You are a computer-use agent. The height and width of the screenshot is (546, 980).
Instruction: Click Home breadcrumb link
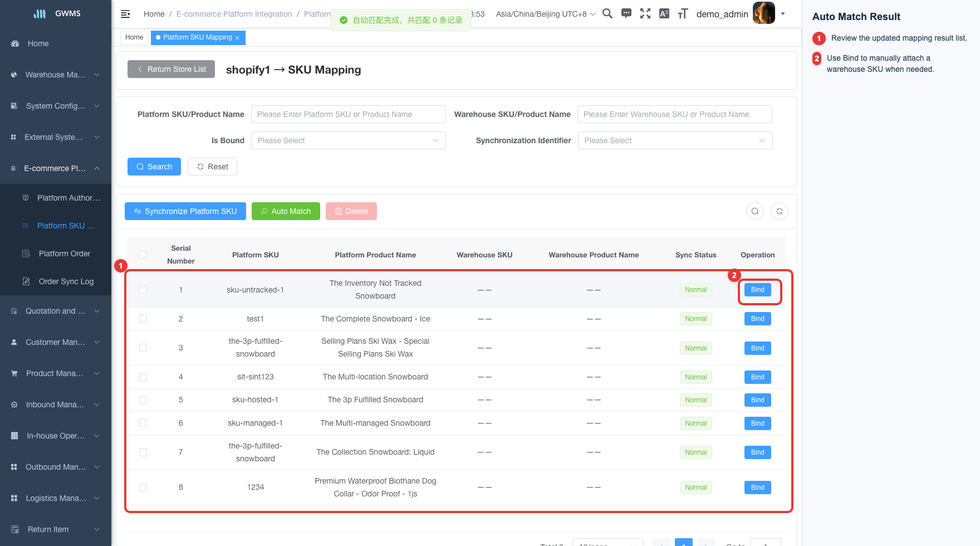[x=154, y=14]
